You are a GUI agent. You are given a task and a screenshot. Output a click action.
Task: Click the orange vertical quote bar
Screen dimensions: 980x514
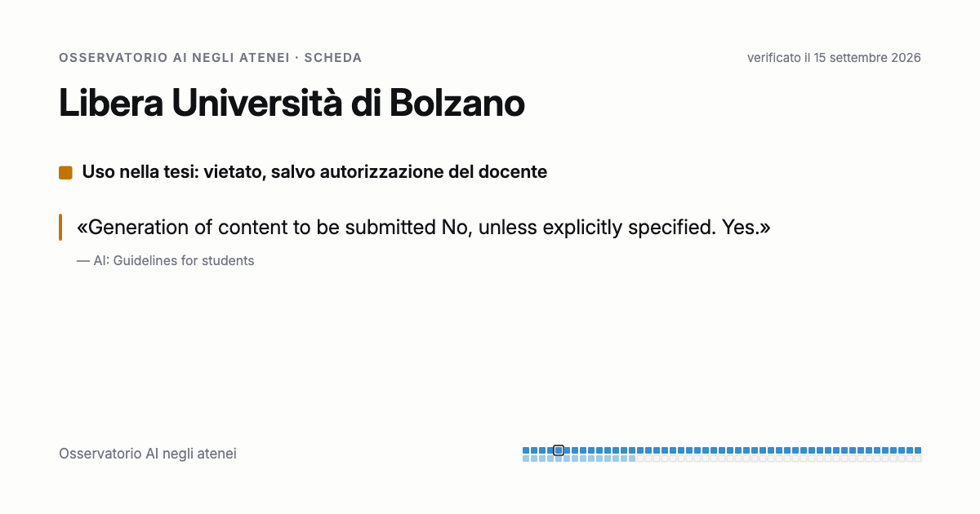pyautogui.click(x=60, y=227)
